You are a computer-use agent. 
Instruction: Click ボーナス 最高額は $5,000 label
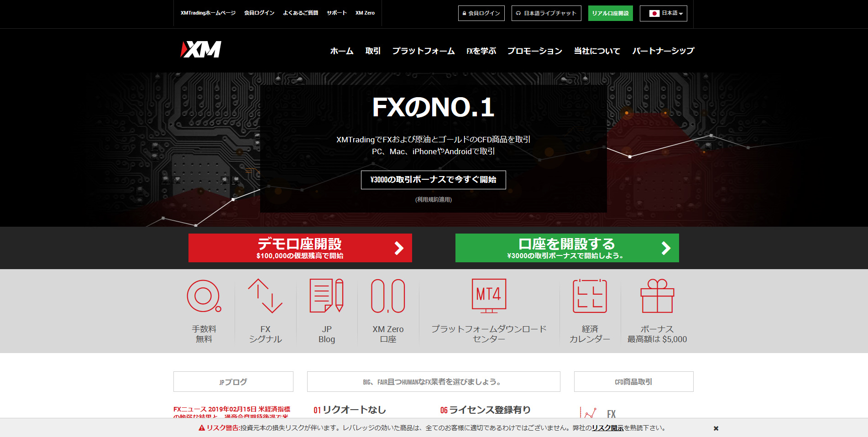(657, 334)
